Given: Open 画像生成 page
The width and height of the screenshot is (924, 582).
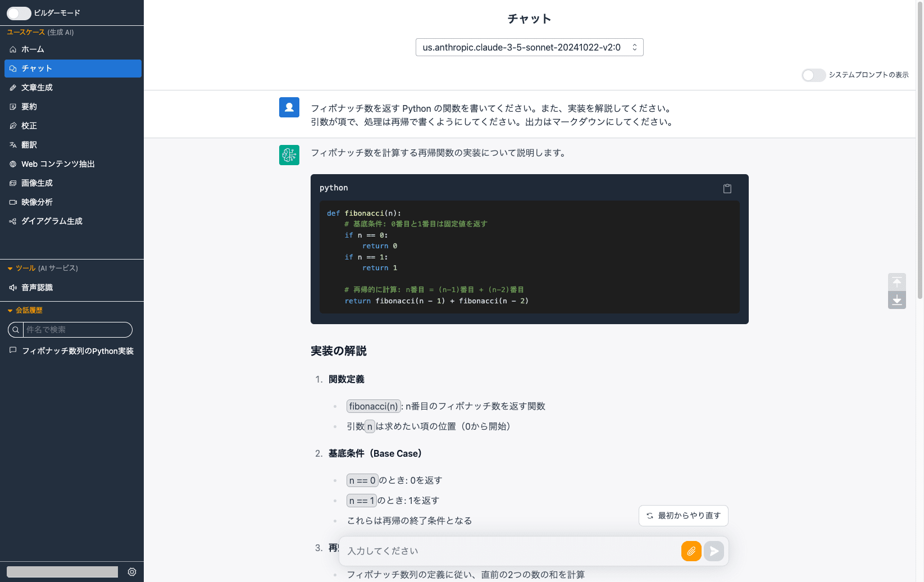Looking at the screenshot, I should (x=73, y=183).
